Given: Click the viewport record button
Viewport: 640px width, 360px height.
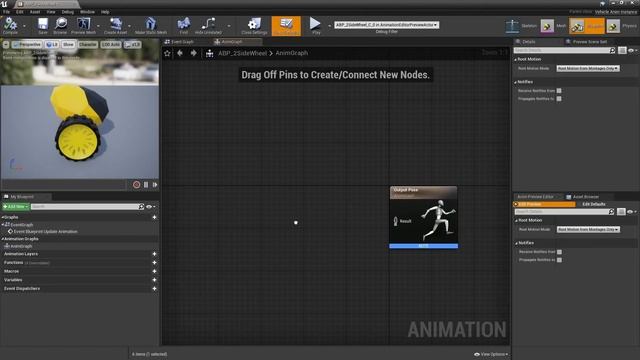Looking at the screenshot, I should coord(136,185).
